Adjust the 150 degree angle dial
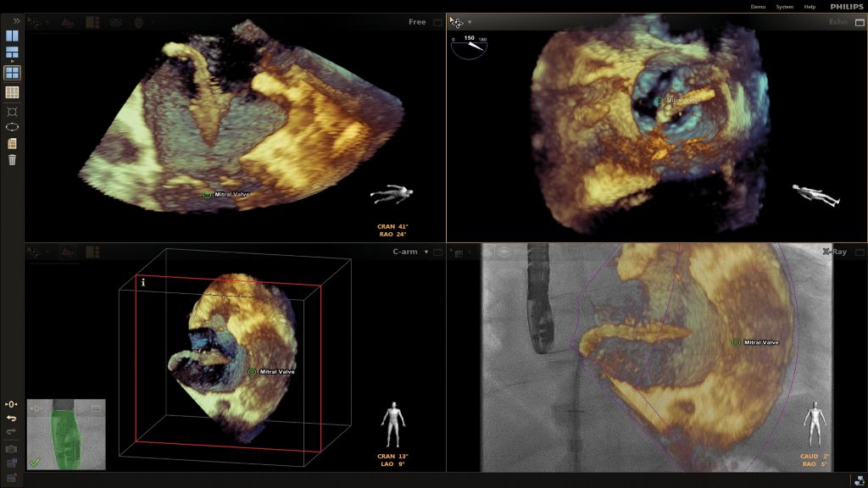868x488 pixels. (x=469, y=47)
